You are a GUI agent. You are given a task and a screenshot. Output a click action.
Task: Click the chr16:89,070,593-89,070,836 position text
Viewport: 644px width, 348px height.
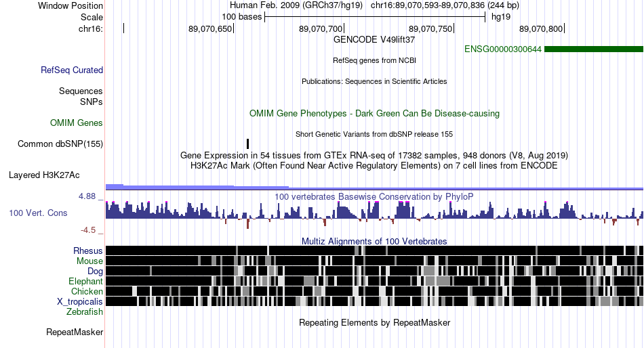click(x=445, y=5)
